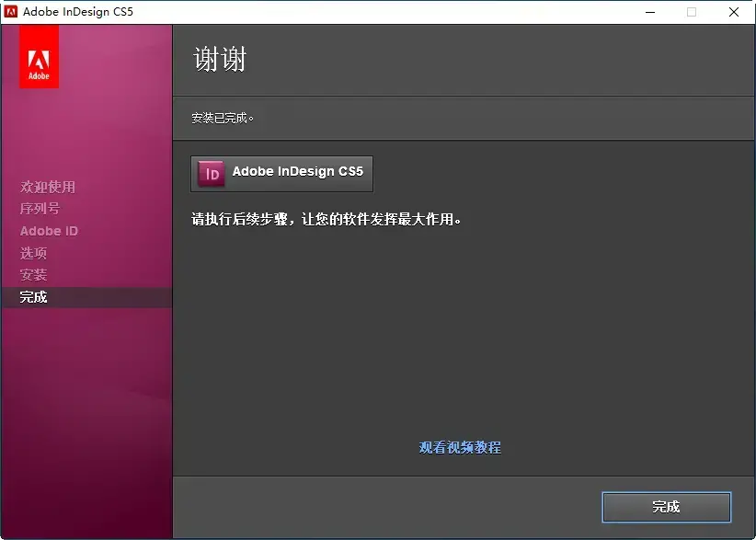Select the highlighted 完成 step in sidebar
The image size is (756, 540).
[x=86, y=297]
